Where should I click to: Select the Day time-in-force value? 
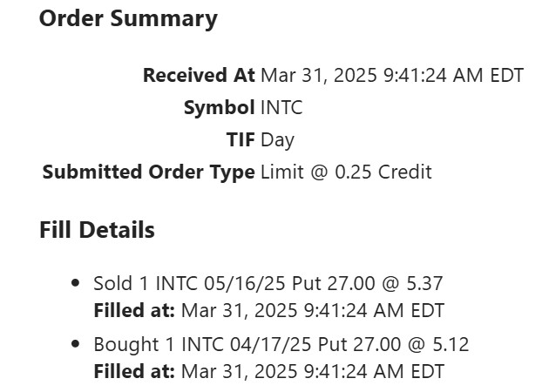pyautogui.click(x=277, y=139)
